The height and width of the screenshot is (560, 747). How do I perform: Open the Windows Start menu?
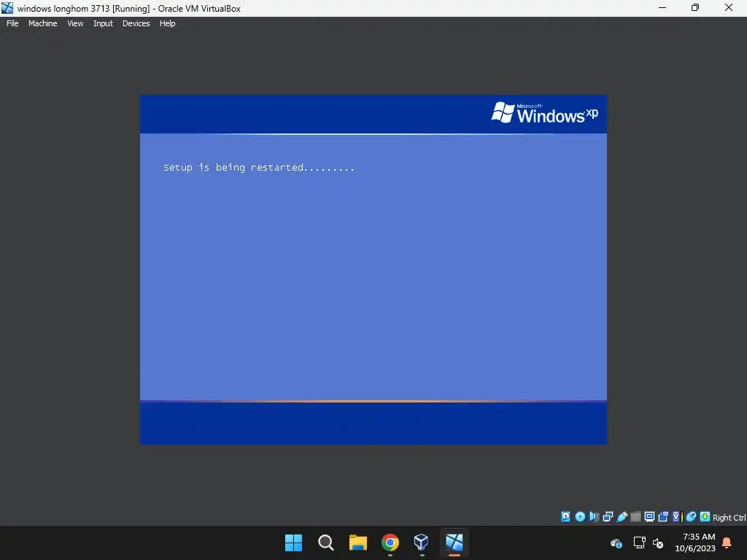pyautogui.click(x=293, y=542)
